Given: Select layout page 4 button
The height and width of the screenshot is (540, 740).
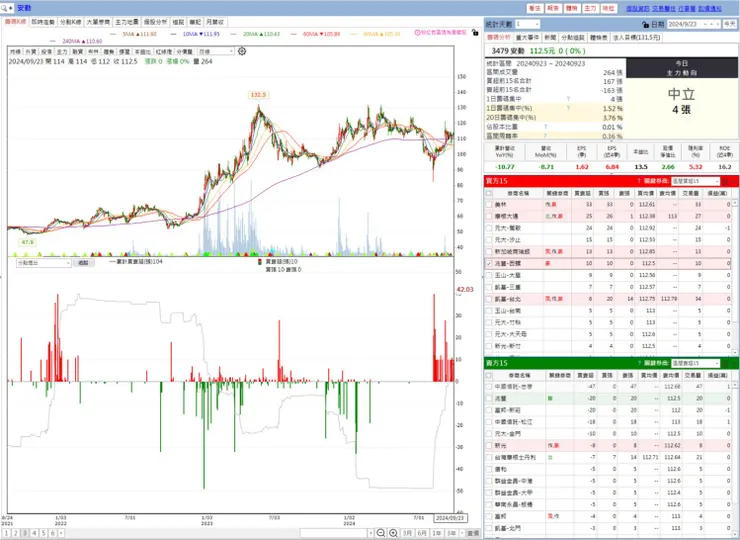Looking at the screenshot, I should click(x=34, y=533).
